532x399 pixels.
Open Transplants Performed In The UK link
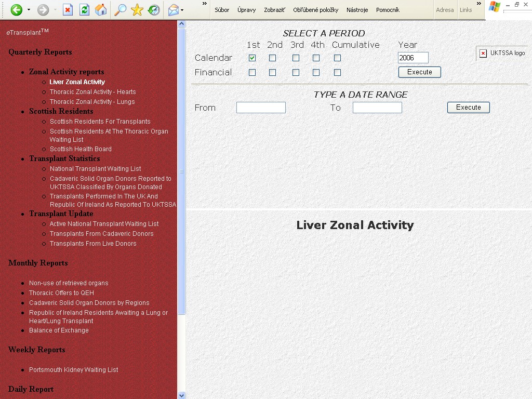113,200
